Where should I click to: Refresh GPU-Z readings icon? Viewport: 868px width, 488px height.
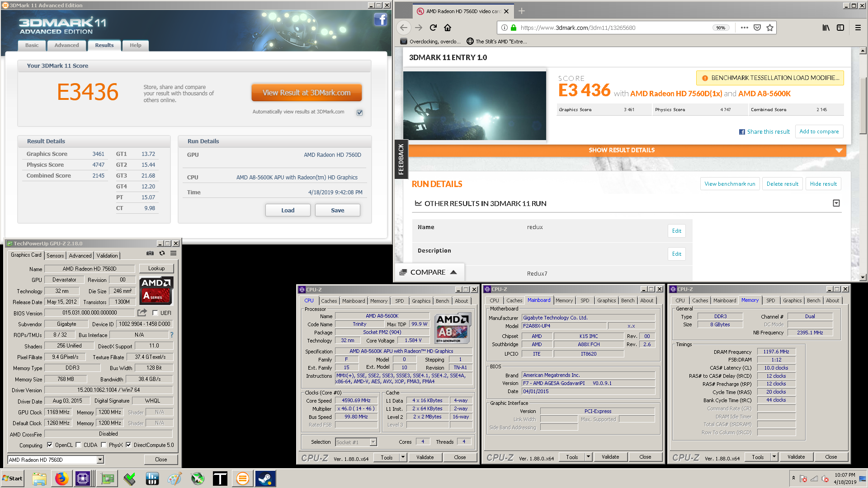coord(162,253)
